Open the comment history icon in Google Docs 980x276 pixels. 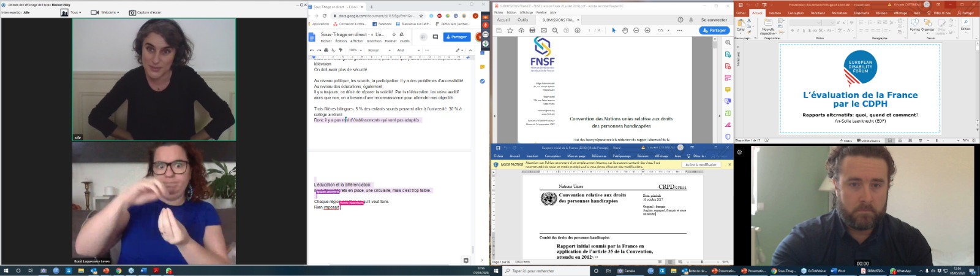click(x=435, y=37)
